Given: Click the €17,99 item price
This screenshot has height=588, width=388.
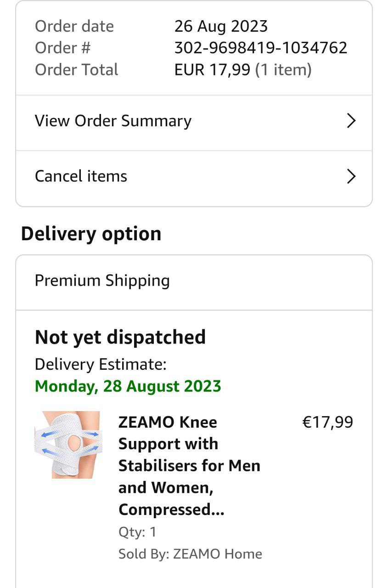Looking at the screenshot, I should pyautogui.click(x=327, y=422).
